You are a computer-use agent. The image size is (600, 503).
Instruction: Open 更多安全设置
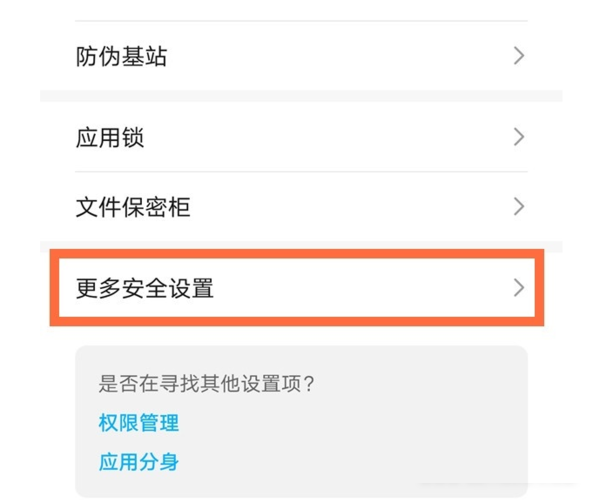tap(300, 289)
